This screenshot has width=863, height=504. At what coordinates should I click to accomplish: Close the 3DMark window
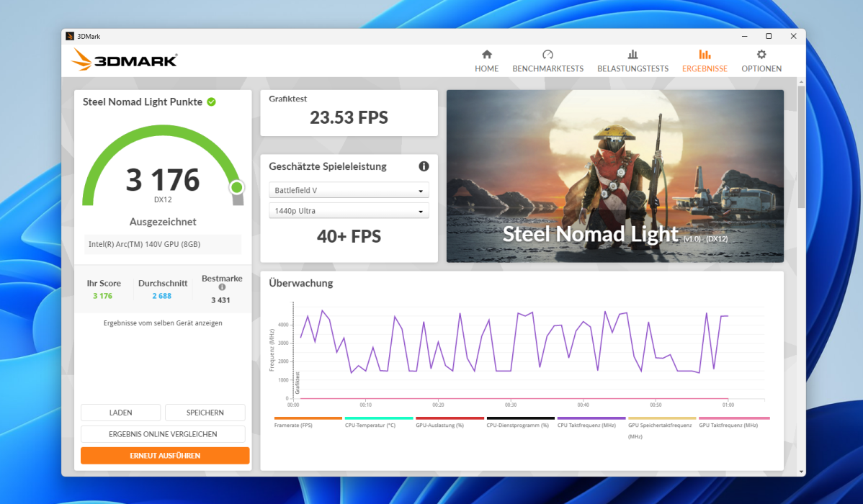pos(793,36)
